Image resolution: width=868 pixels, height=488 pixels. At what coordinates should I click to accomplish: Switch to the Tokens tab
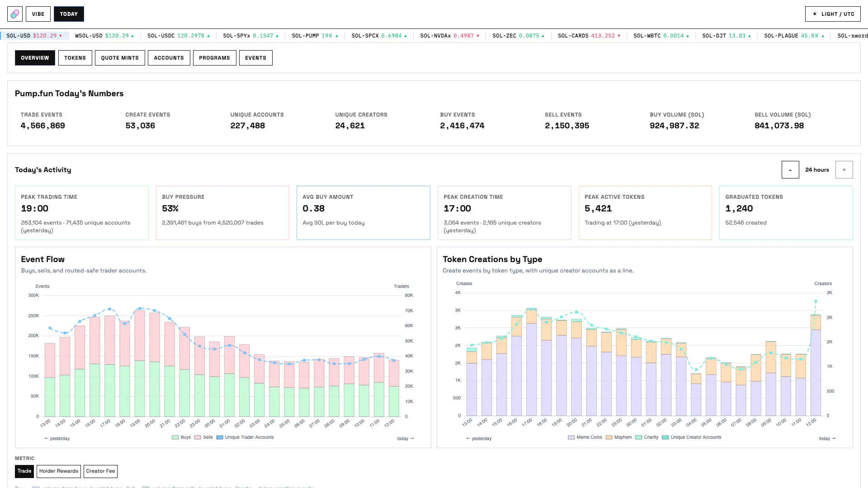pos(75,58)
